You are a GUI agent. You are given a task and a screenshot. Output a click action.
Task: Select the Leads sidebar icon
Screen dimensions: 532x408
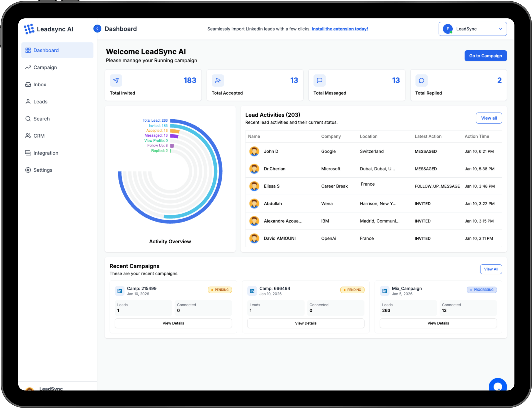coord(28,102)
